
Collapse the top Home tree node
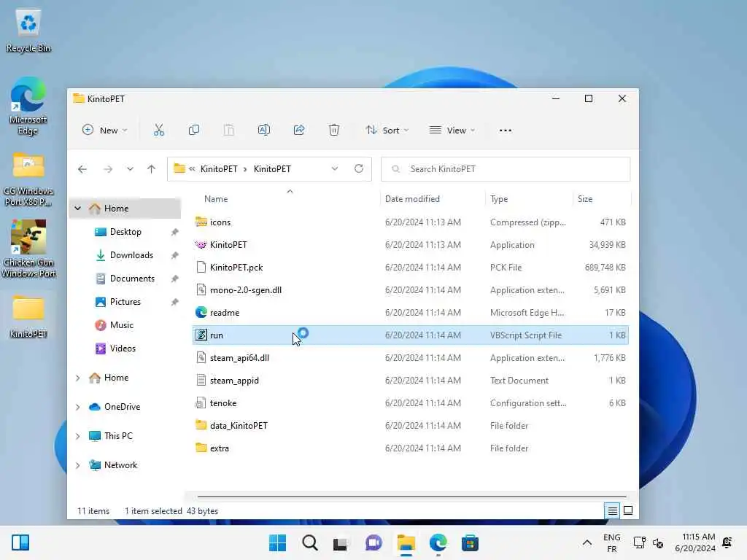(x=77, y=208)
